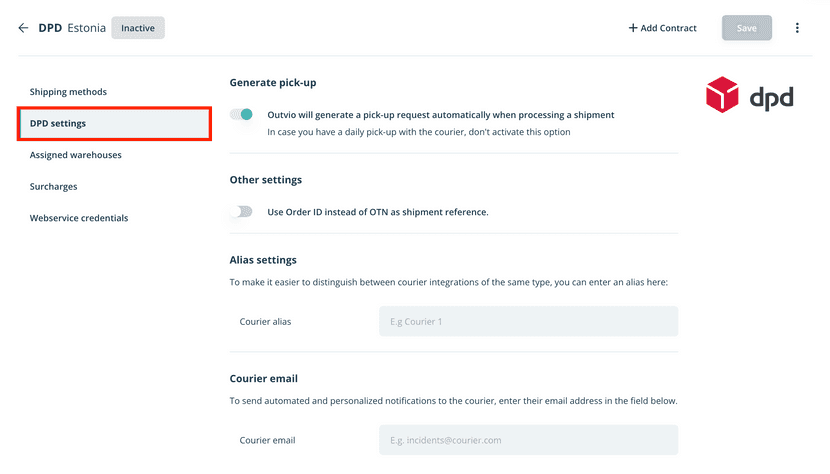Screen dimensions: 830x474
Task: Click the Courier email section heading
Action: pos(264,379)
